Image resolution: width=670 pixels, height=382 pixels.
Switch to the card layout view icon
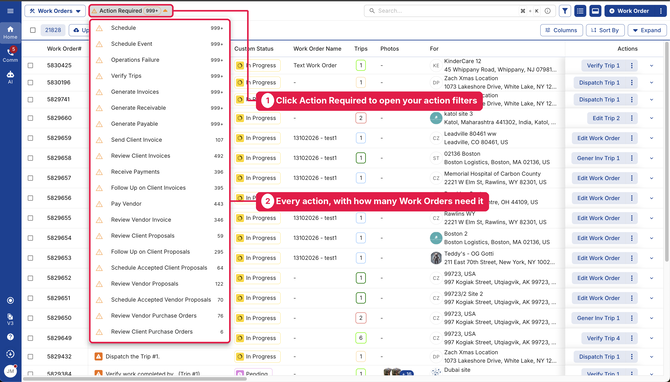pyautogui.click(x=595, y=11)
